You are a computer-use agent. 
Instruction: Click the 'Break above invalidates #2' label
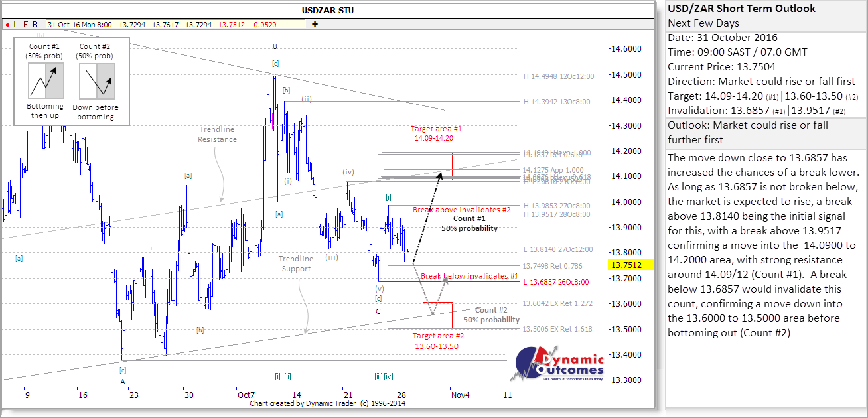coord(461,210)
